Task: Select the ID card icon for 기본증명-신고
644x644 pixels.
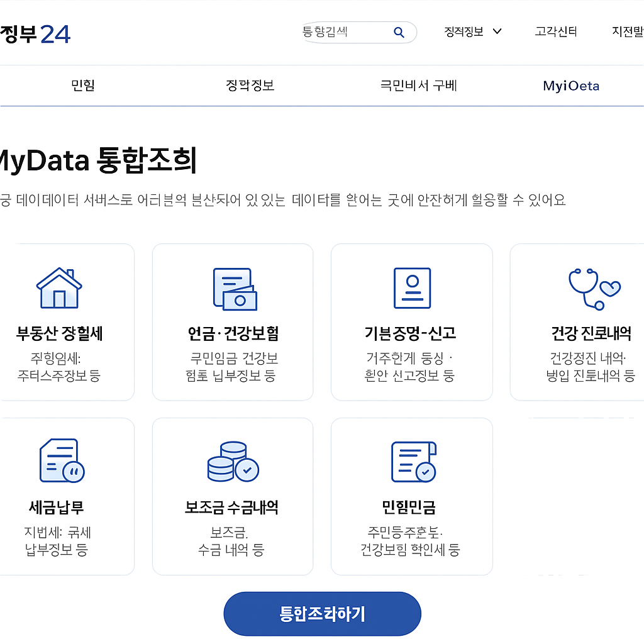Action: point(411,288)
